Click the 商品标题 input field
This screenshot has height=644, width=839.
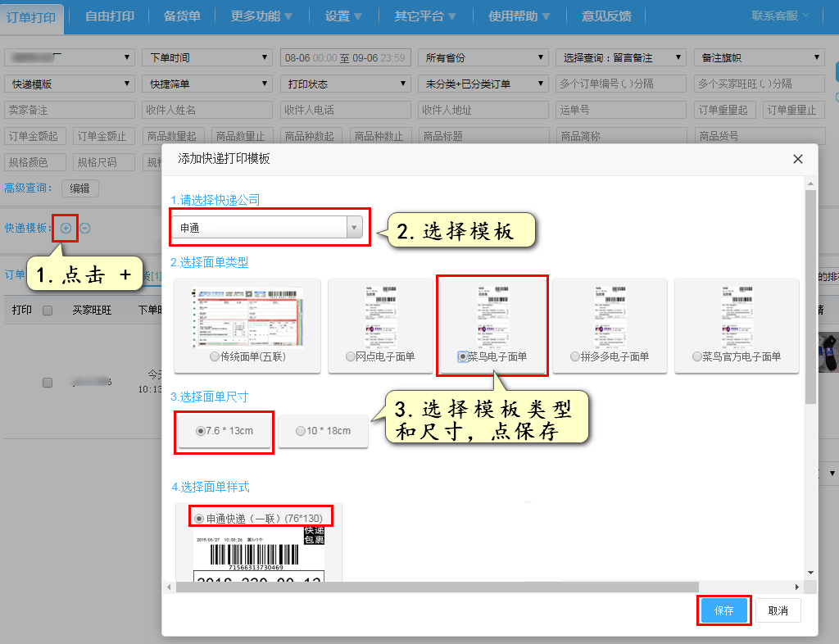[x=483, y=136]
